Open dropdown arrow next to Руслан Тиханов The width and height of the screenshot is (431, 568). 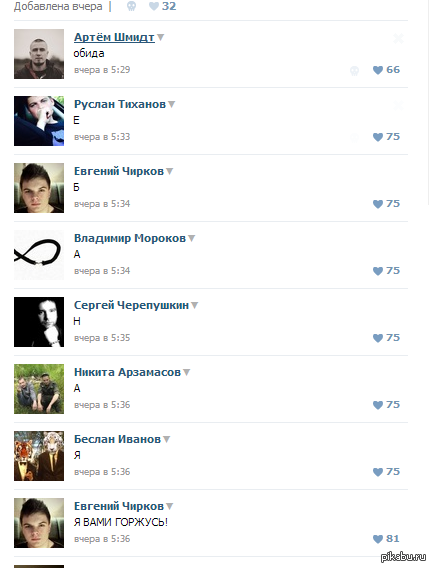point(171,104)
